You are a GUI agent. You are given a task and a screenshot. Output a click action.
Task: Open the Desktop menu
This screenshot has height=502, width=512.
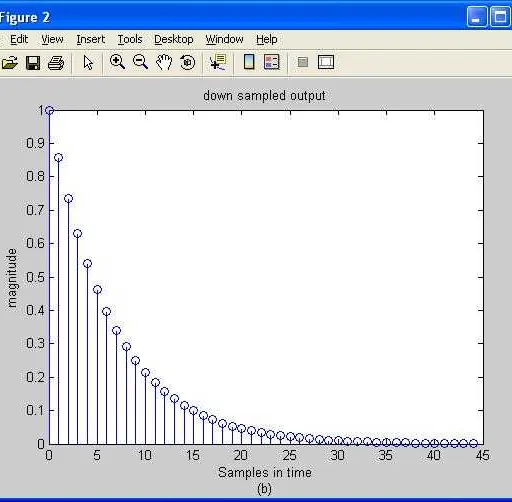174,39
